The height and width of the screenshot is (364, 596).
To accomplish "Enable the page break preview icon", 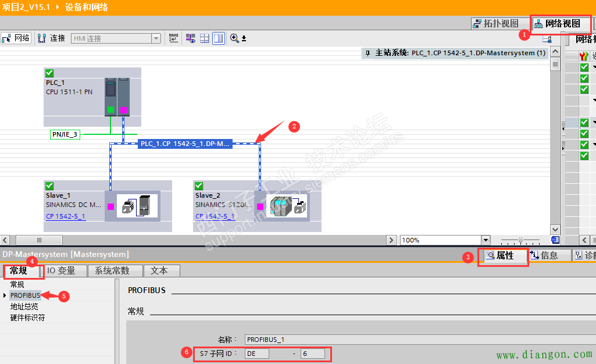I will (204, 38).
